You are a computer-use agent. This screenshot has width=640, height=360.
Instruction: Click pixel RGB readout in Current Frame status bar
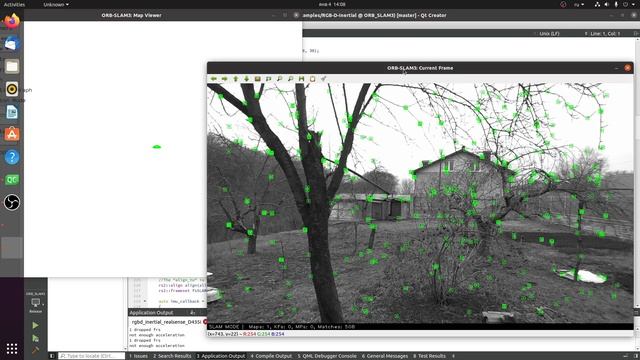coord(264,334)
